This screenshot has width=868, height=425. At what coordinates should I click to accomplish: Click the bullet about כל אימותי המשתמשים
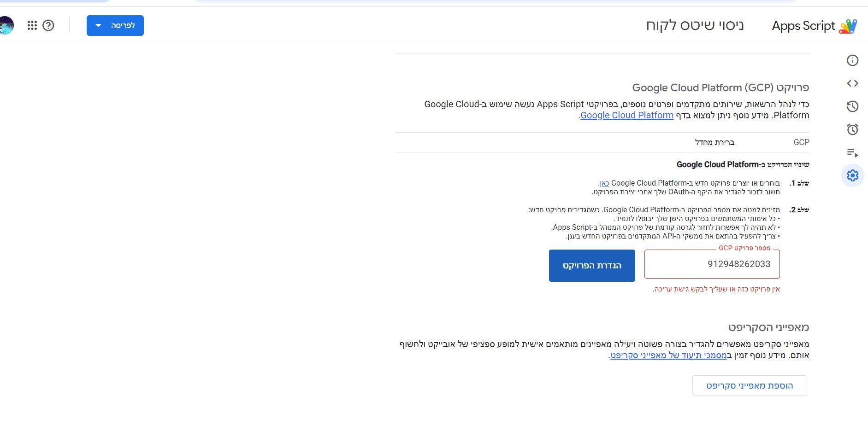[697, 219]
